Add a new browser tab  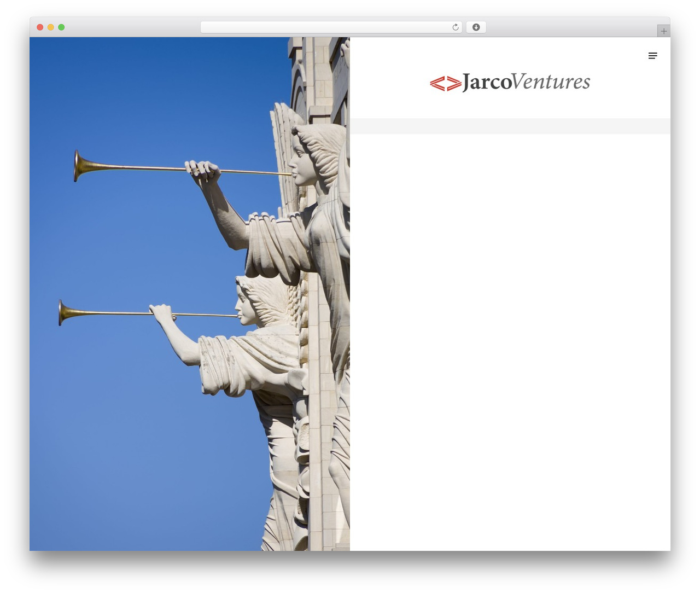pyautogui.click(x=663, y=31)
